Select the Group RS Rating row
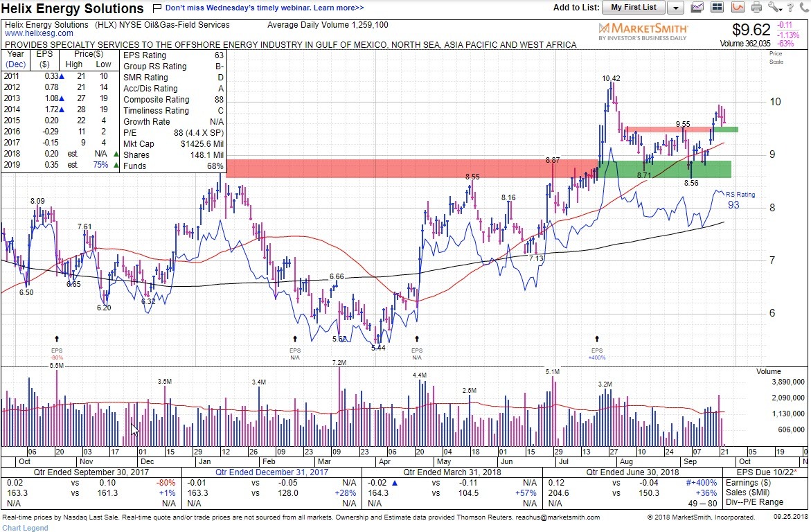 173,66
